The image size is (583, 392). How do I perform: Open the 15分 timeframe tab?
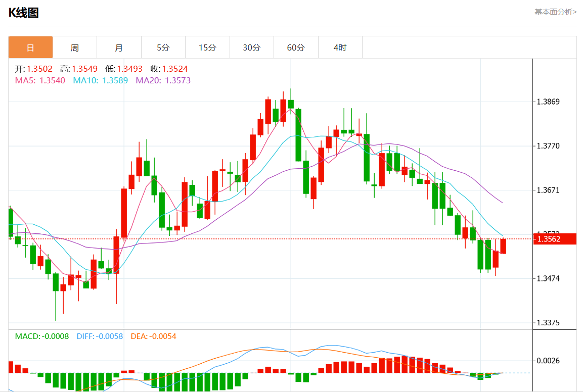(207, 47)
